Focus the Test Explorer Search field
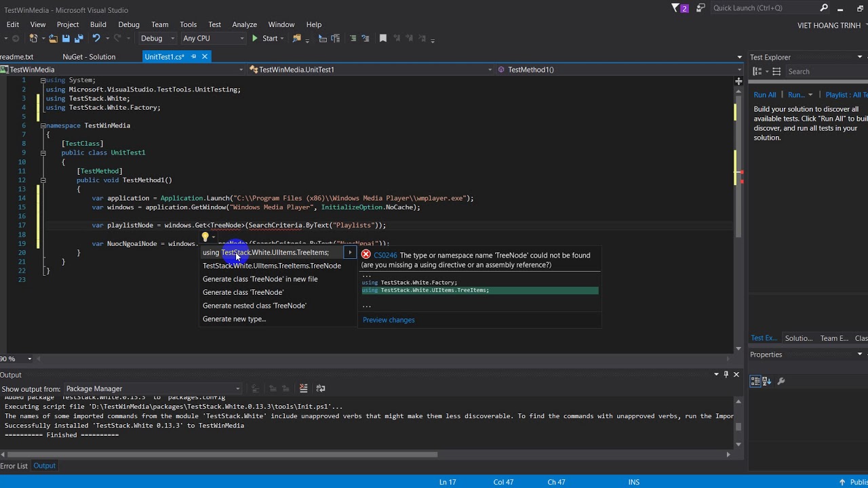Image resolution: width=868 pixels, height=488 pixels. click(x=827, y=71)
